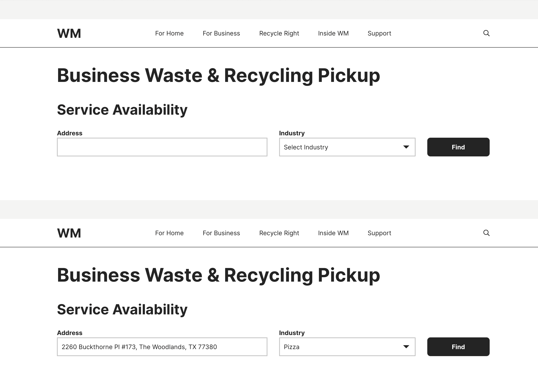Click the bottom WM logo
Image resolution: width=538 pixels, height=392 pixels.
(x=69, y=233)
